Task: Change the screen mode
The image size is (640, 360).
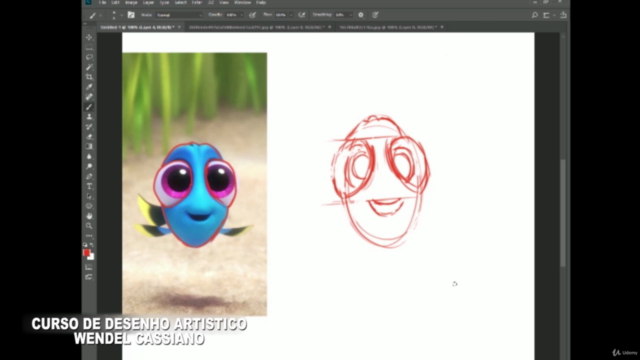Action: click(x=89, y=277)
